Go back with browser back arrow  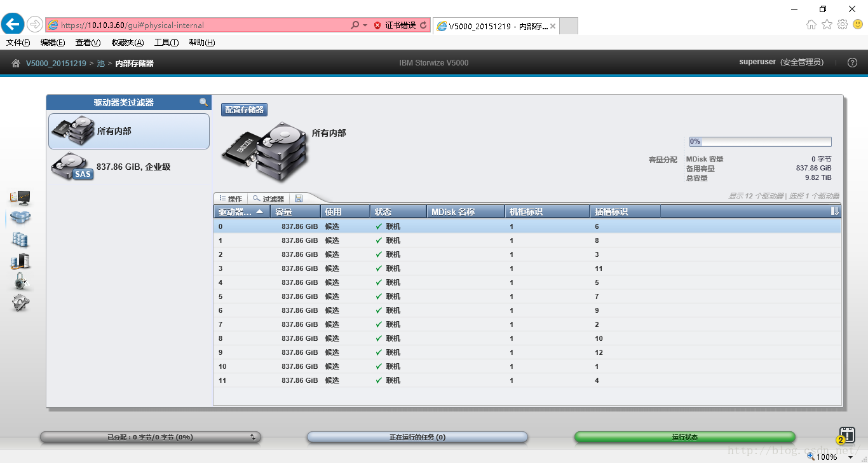pyautogui.click(x=13, y=24)
